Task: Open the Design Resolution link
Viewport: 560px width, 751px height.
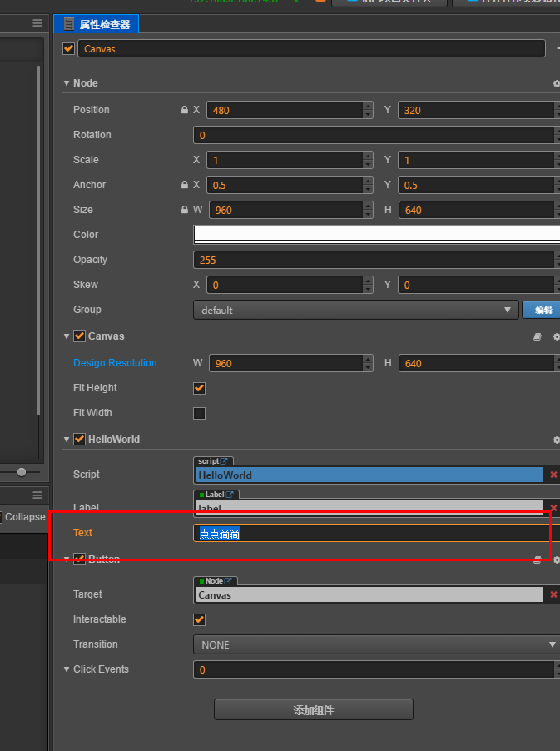Action: click(x=115, y=362)
